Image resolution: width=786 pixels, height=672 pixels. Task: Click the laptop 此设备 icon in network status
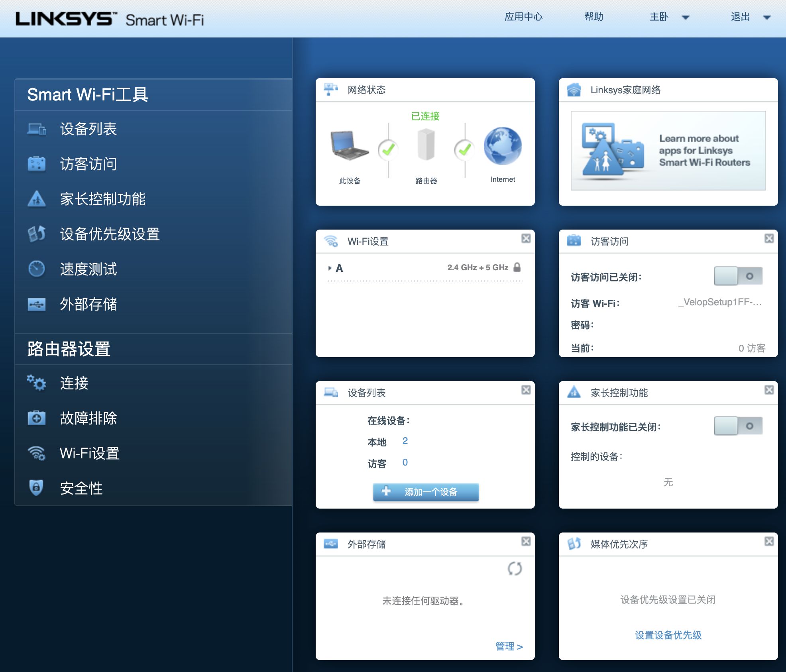click(x=350, y=145)
